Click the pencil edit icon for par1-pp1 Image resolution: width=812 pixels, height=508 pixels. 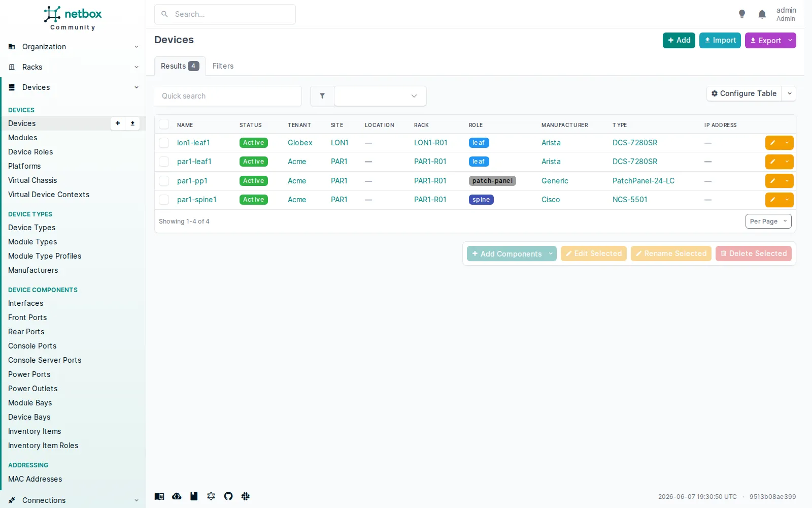(x=773, y=181)
